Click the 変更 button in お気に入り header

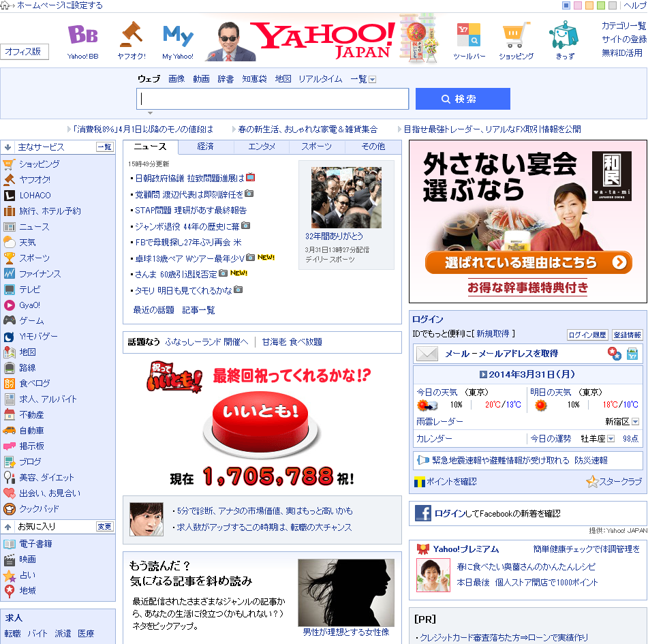105,526
